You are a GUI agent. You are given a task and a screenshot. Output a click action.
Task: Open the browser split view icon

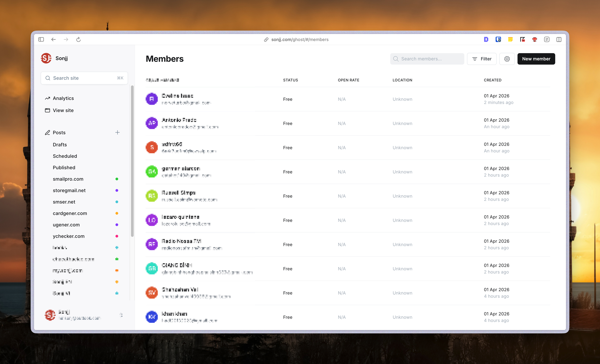(x=559, y=39)
